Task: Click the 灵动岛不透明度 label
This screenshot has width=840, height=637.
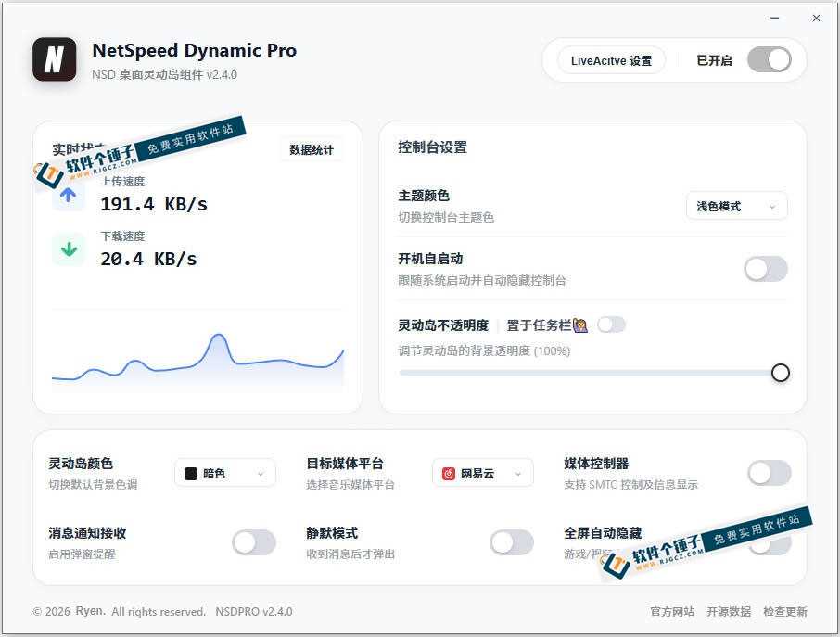Action: click(443, 325)
